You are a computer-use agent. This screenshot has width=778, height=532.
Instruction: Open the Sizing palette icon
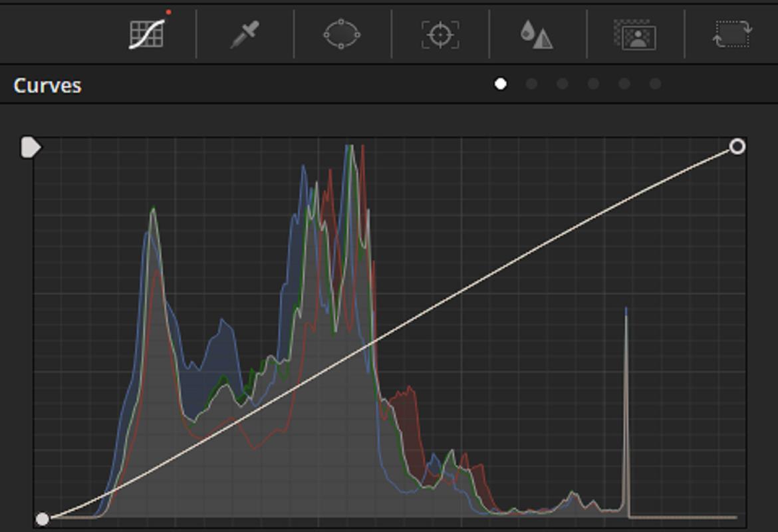(x=732, y=34)
